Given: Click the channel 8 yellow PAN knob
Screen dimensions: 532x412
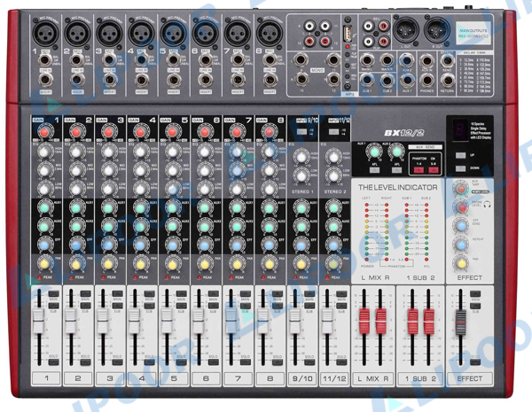Looking at the screenshot, I should click(269, 263).
